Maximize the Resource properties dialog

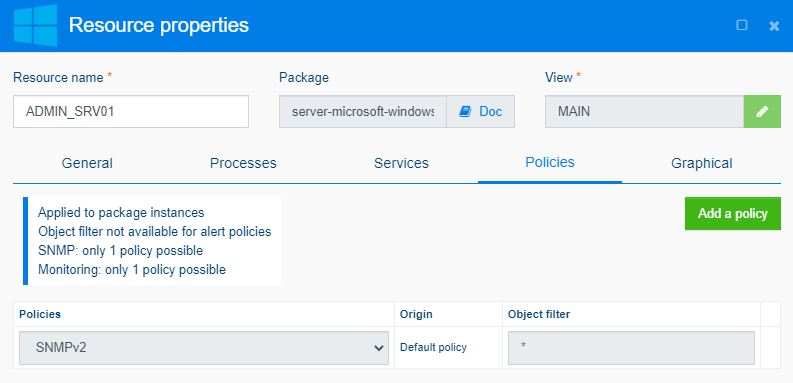(x=741, y=25)
